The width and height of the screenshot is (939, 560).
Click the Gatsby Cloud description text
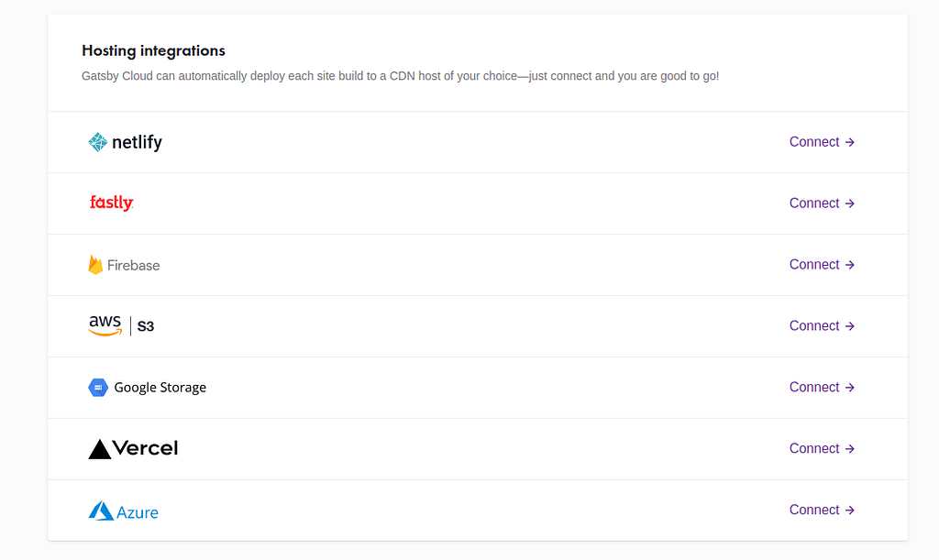[400, 76]
